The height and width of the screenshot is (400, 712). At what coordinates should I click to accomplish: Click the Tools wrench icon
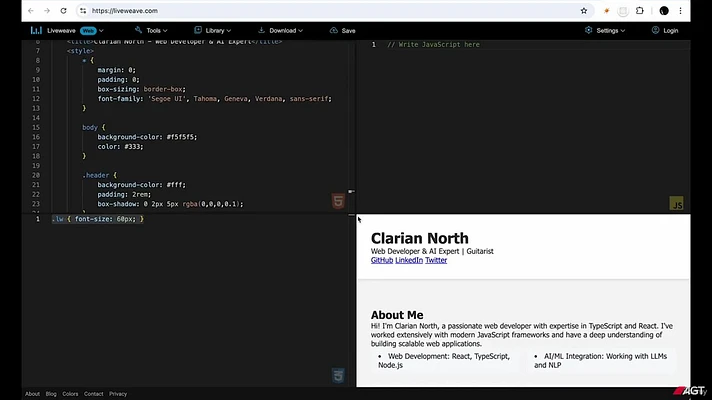pos(138,30)
